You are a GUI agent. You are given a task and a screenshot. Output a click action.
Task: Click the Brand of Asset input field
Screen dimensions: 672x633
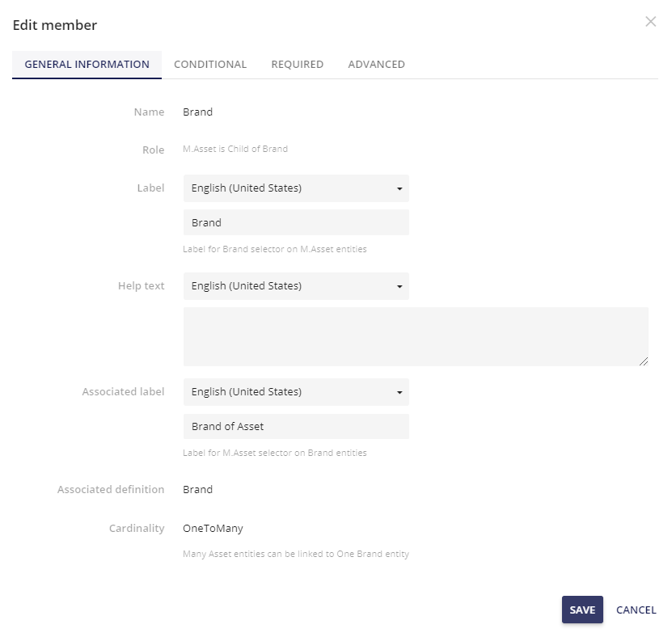click(x=296, y=426)
